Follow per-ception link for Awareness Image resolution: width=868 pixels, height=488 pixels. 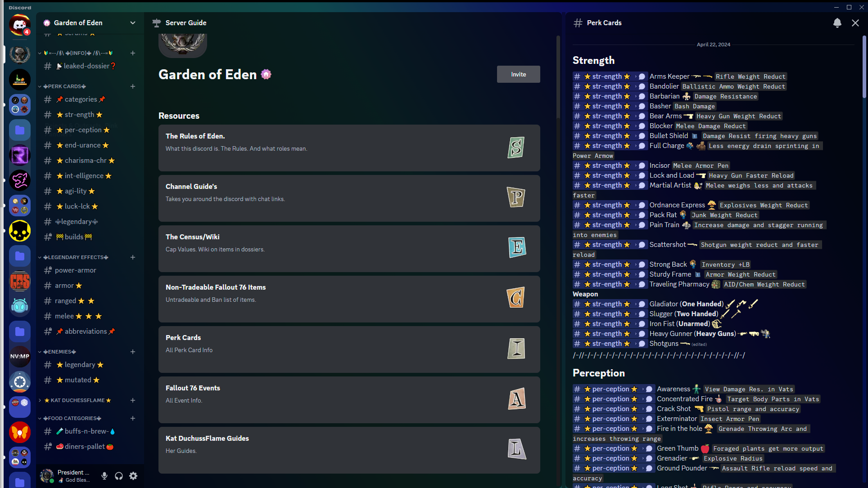click(613, 389)
